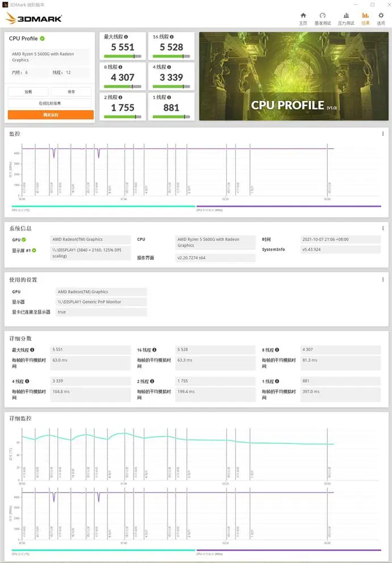392x563 pixels.
Task: Select the 结果 results tab
Action: pos(365,19)
